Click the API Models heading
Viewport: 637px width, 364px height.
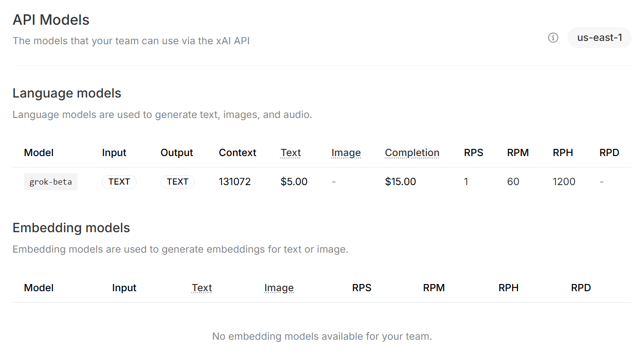pyautogui.click(x=51, y=20)
